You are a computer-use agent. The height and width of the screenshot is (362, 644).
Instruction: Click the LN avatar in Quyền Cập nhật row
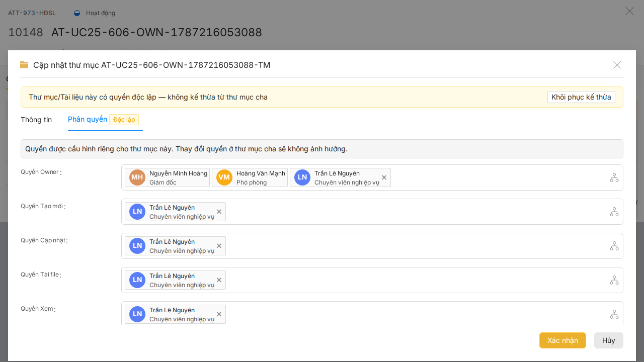tap(137, 246)
